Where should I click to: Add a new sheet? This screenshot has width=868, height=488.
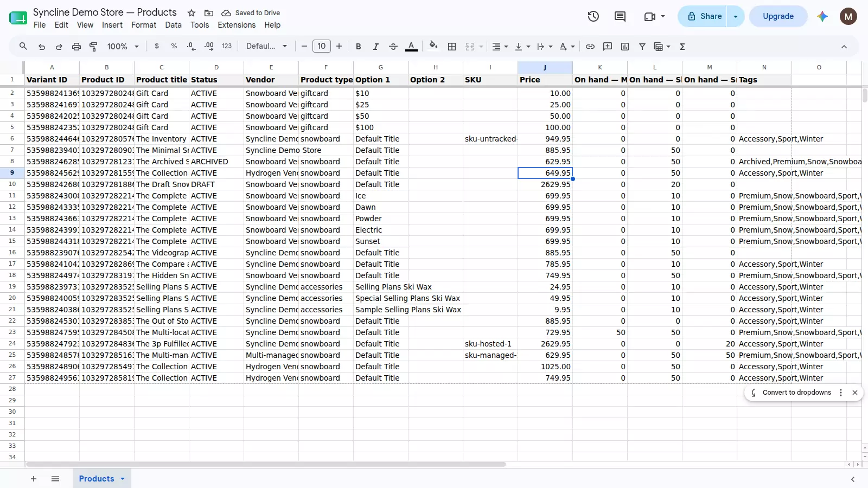tap(34, 479)
